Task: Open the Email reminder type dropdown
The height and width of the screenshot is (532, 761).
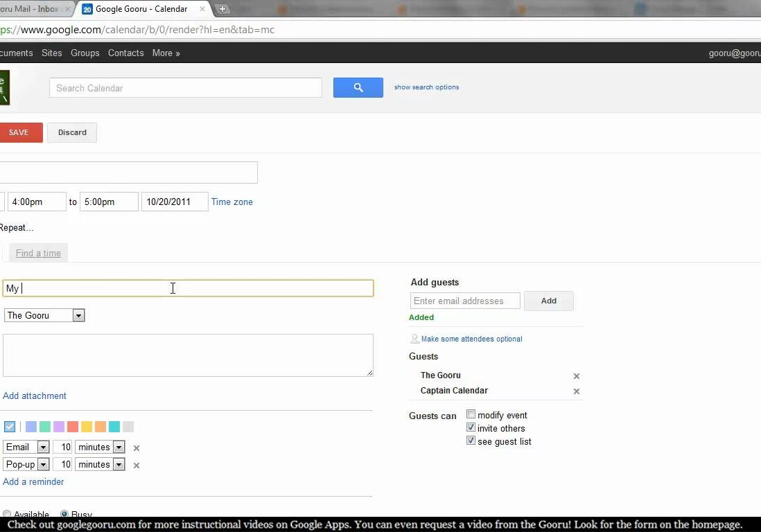Action: click(x=26, y=447)
